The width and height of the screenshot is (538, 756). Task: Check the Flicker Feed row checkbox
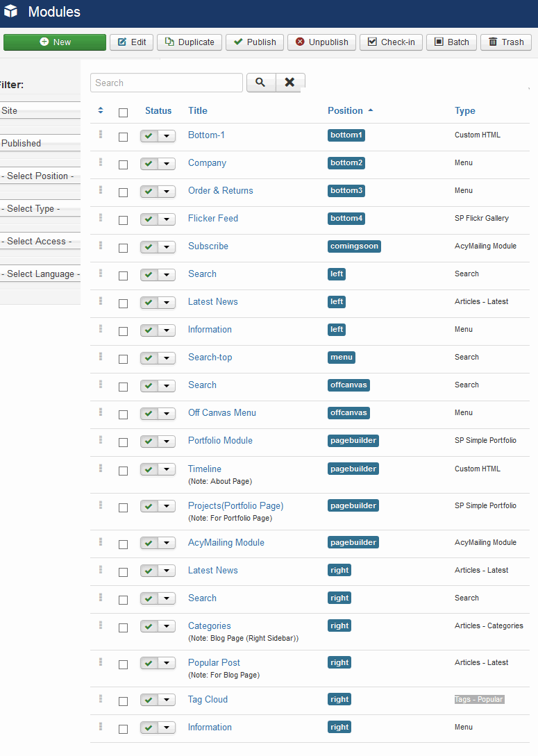(124, 220)
